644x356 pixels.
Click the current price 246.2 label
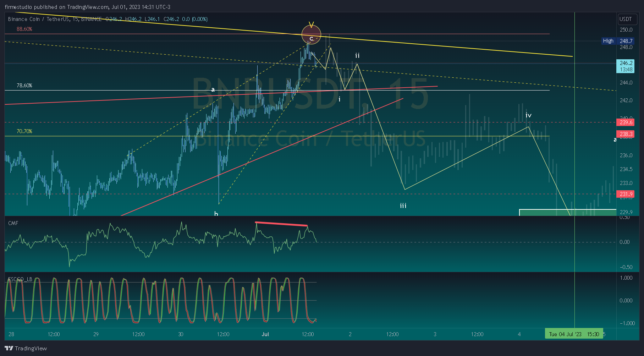click(x=626, y=63)
